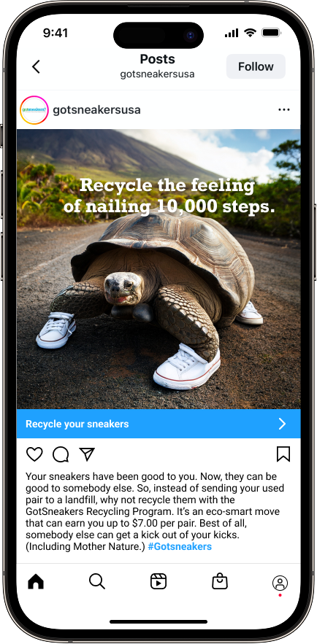Open the Profile tab icon
The width and height of the screenshot is (317, 644).
pyautogui.click(x=280, y=583)
